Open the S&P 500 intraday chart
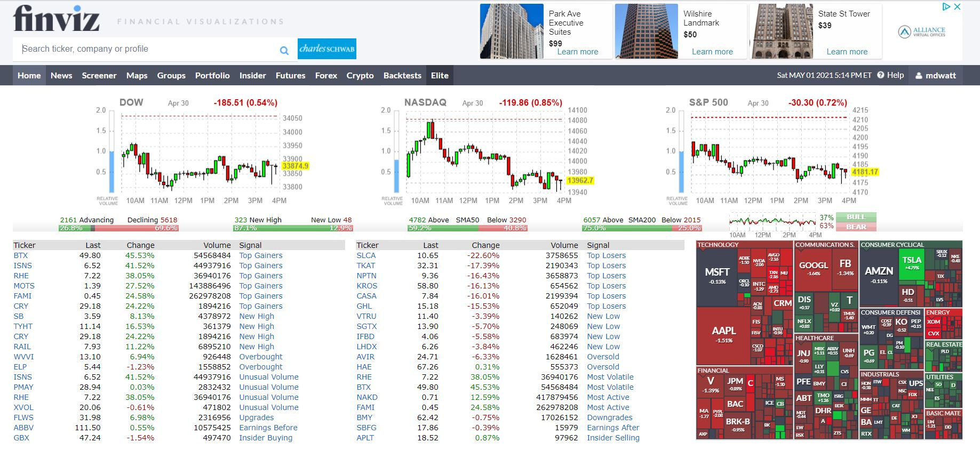This screenshot has height=450, width=980. tap(772, 152)
